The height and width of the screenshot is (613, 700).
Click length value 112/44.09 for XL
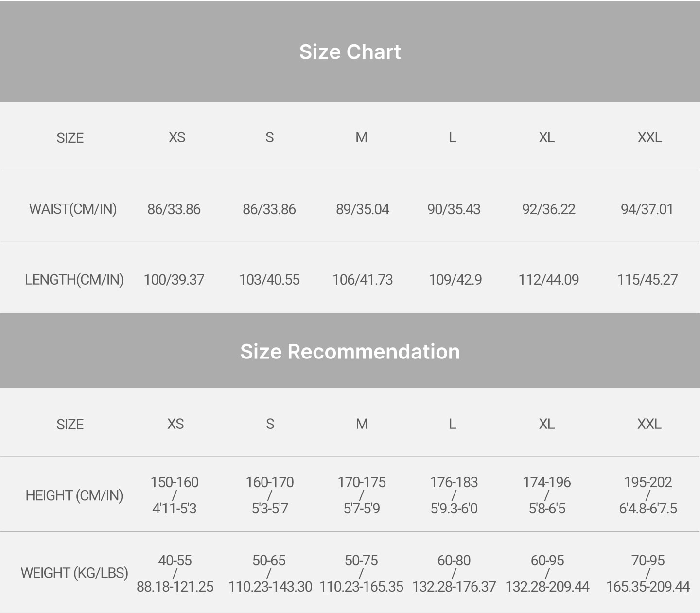coord(549,280)
